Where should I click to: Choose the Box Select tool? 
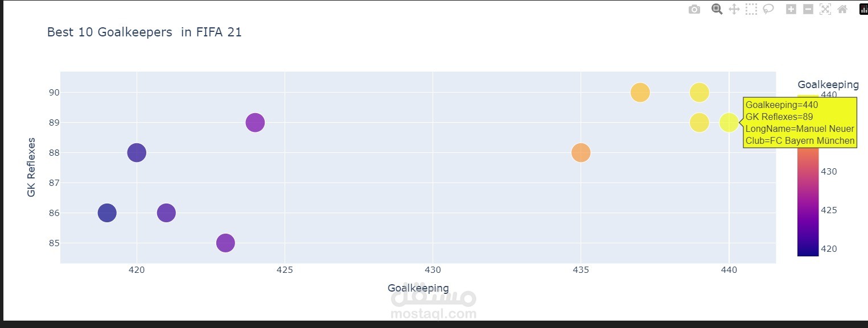click(x=751, y=9)
